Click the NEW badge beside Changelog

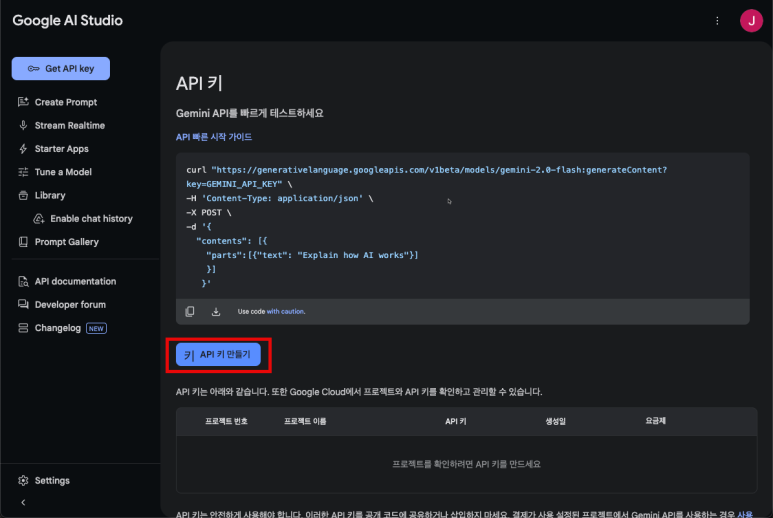(96, 328)
